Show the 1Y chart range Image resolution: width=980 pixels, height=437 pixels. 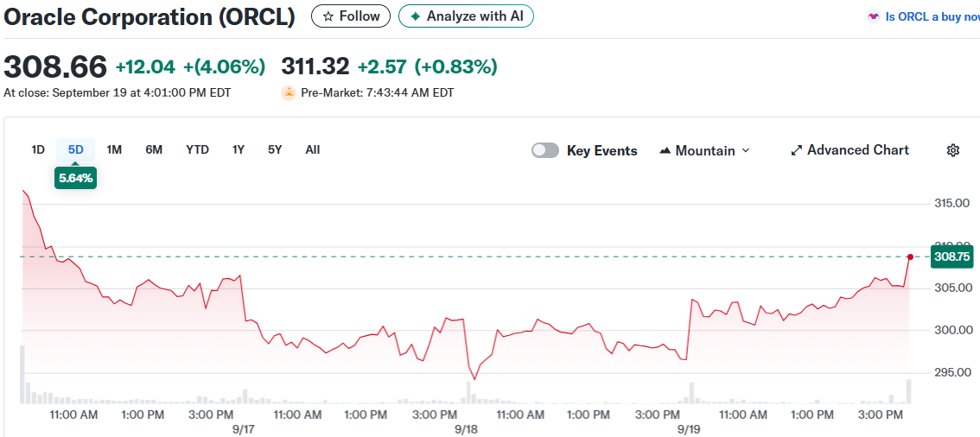tap(239, 149)
